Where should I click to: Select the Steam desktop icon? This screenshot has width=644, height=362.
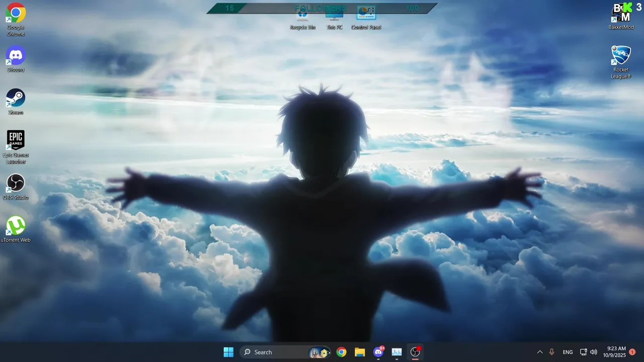[16, 102]
